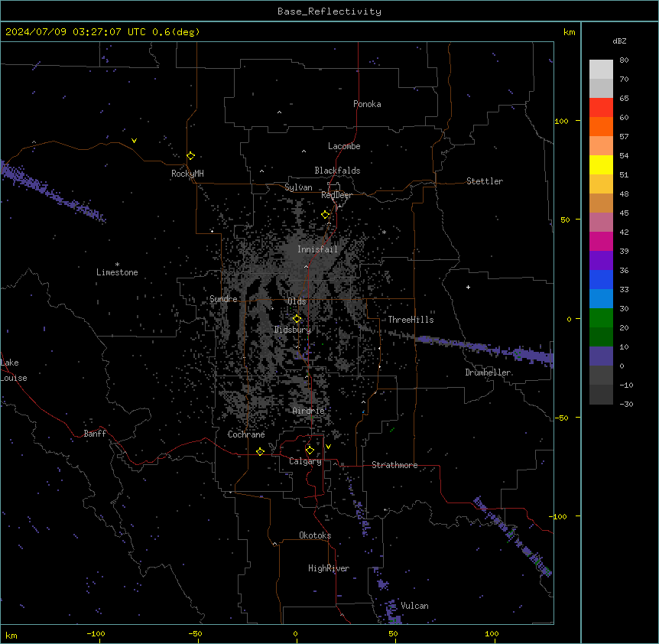Click the Cochrane town label
659x644 pixels.
[246, 434]
